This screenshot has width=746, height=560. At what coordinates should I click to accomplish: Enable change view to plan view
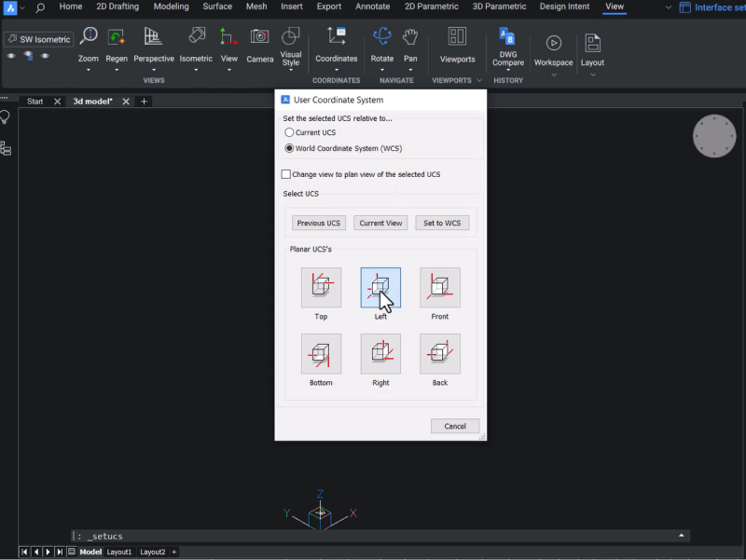pyautogui.click(x=286, y=174)
